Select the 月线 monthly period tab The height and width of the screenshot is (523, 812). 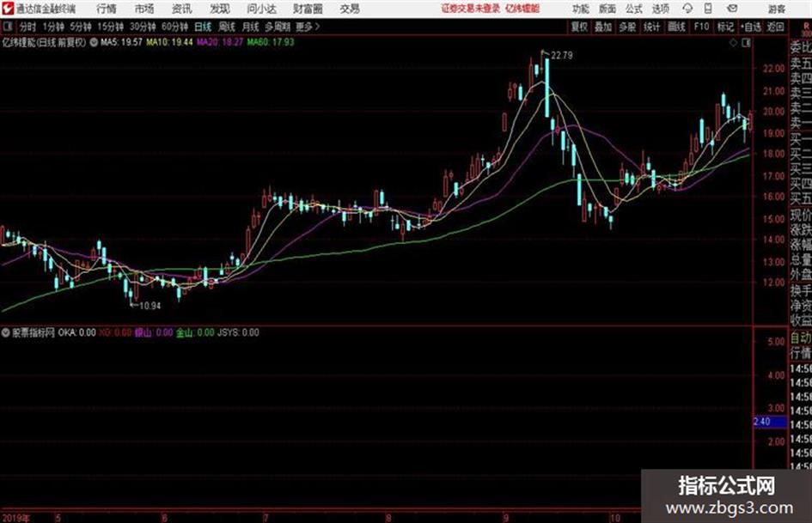pyautogui.click(x=251, y=27)
